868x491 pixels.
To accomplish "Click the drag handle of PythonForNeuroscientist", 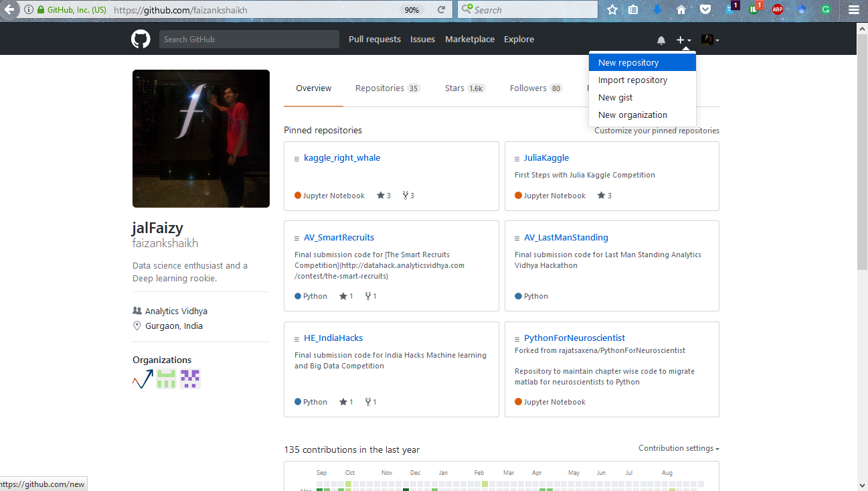I will (x=517, y=339).
